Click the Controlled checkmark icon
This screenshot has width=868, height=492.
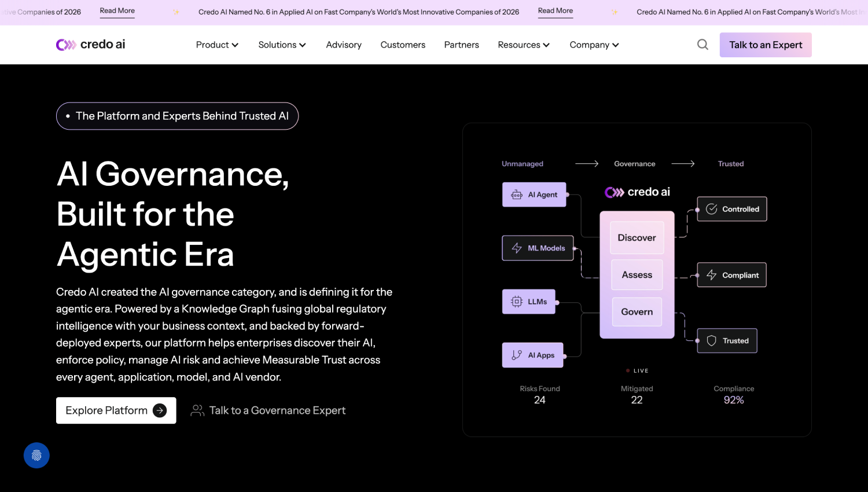point(712,209)
